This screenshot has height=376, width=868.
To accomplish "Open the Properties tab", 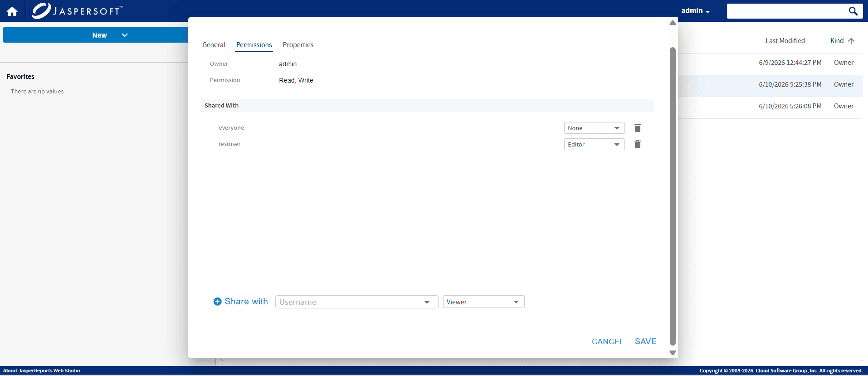I will (x=298, y=45).
